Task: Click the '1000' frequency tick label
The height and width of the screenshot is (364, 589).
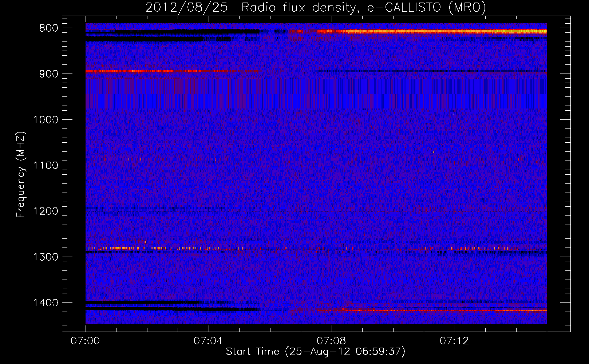Action: tap(46, 120)
